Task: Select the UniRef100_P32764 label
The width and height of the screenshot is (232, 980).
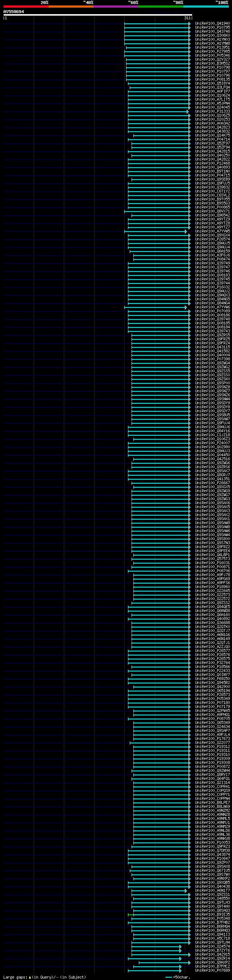Action: (x=212, y=662)
